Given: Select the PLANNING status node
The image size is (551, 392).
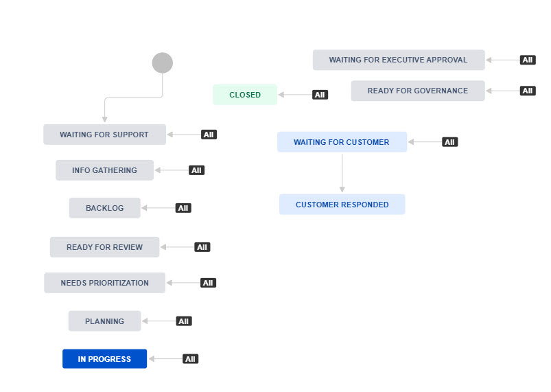Looking at the screenshot, I should point(105,321).
